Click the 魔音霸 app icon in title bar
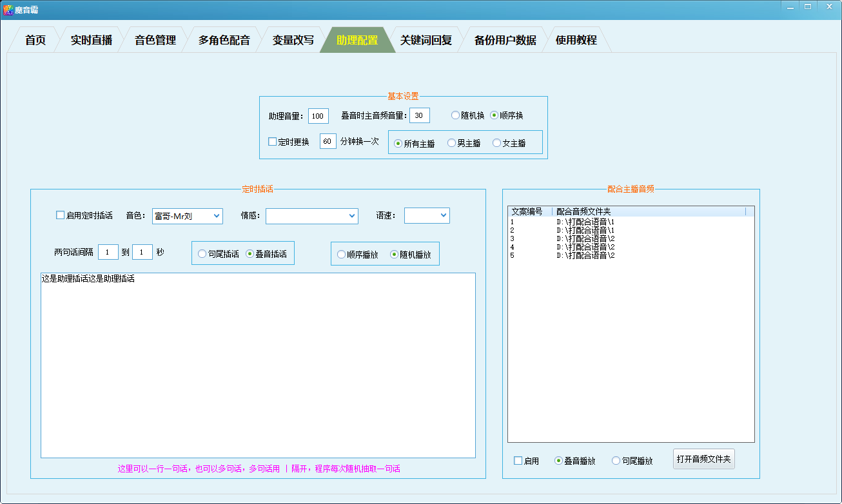Viewport: 842px width, 504px height. (x=8, y=10)
